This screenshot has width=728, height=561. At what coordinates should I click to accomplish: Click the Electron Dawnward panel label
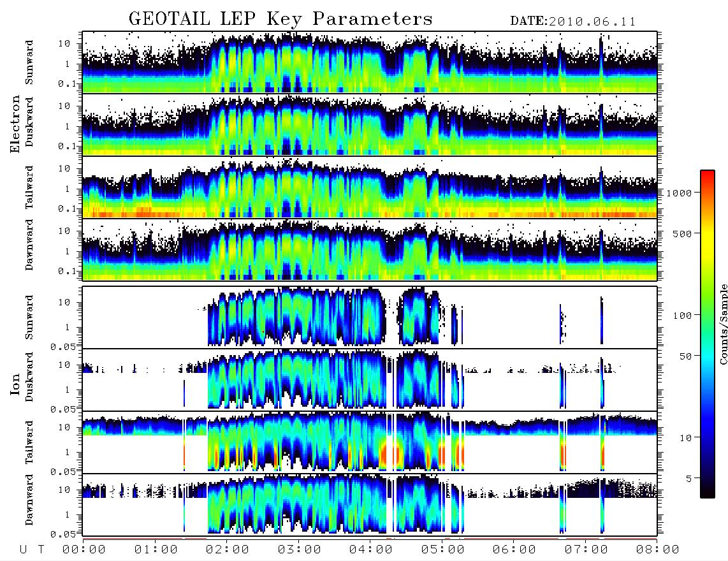(29, 245)
